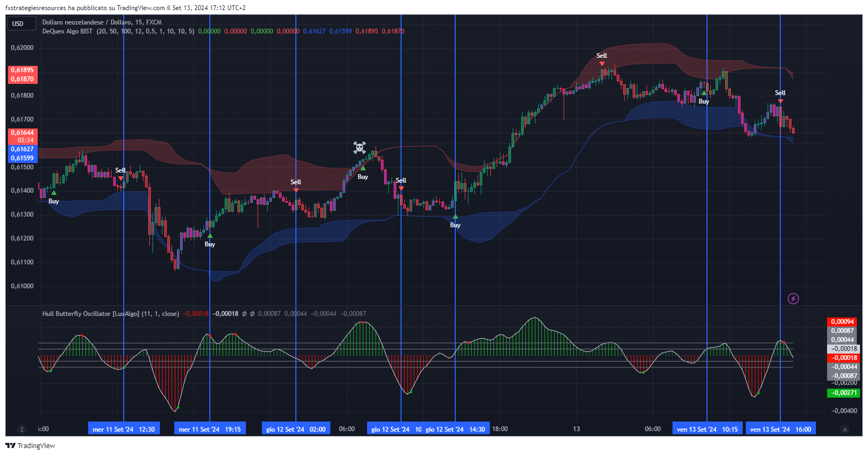
Task: Select the Sell marker near the chart's right edge
Action: point(780,100)
